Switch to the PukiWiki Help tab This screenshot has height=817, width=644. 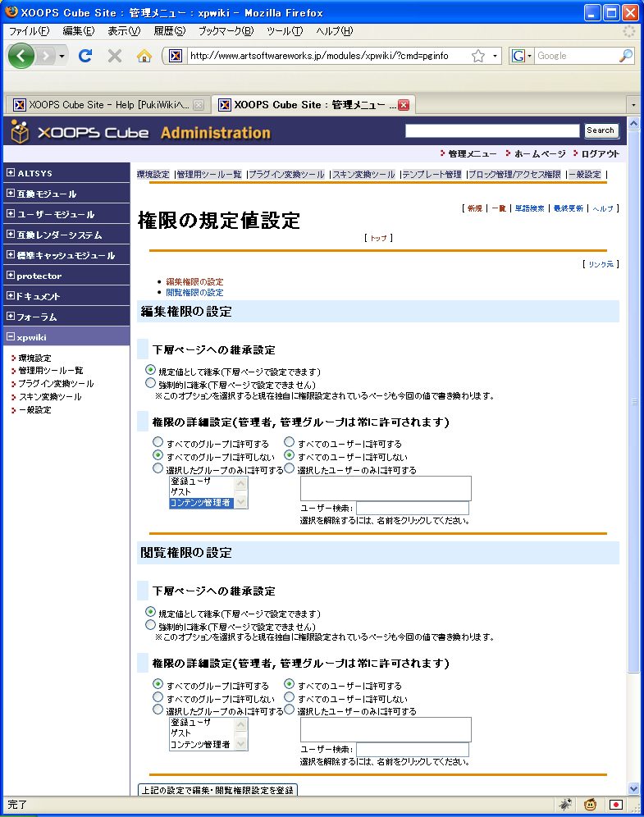click(103, 105)
